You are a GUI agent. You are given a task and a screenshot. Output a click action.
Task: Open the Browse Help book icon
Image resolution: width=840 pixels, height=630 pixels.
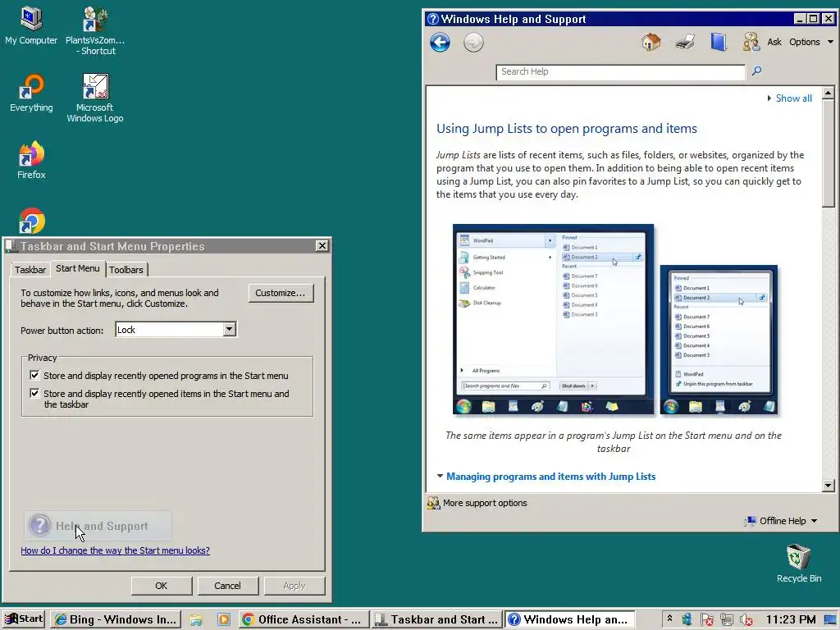click(x=719, y=42)
